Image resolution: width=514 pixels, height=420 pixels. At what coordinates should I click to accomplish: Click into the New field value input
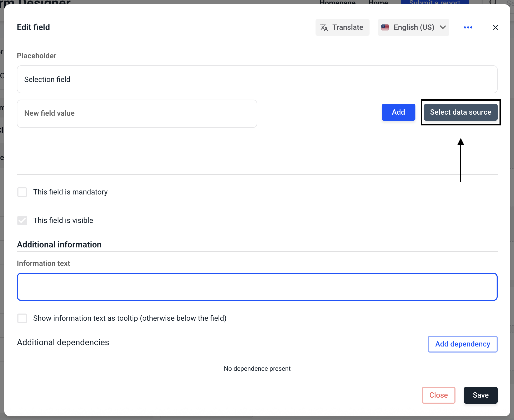(137, 114)
